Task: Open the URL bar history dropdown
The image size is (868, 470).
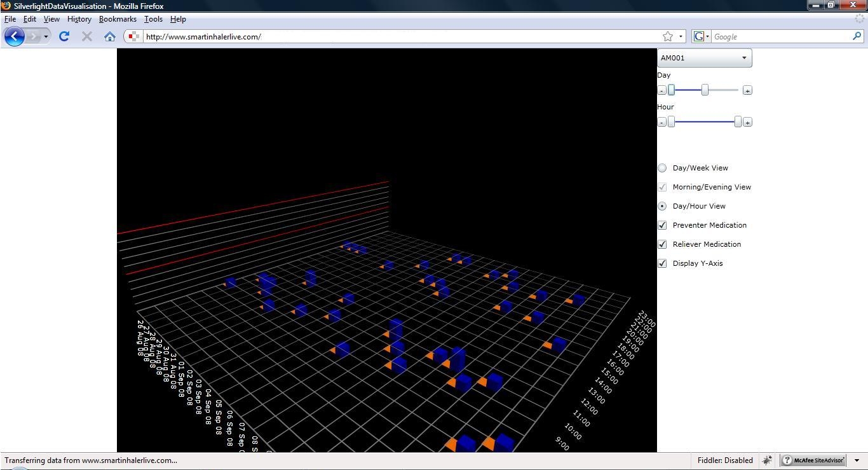Action: (x=681, y=36)
